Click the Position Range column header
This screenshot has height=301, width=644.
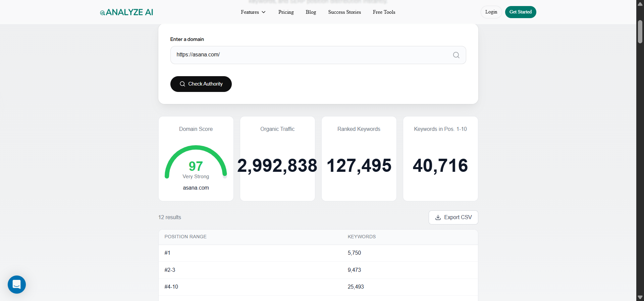(185, 237)
